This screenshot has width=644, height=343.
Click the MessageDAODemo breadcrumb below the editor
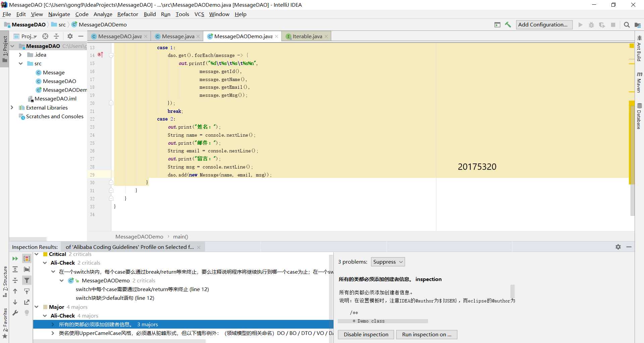pyautogui.click(x=139, y=237)
